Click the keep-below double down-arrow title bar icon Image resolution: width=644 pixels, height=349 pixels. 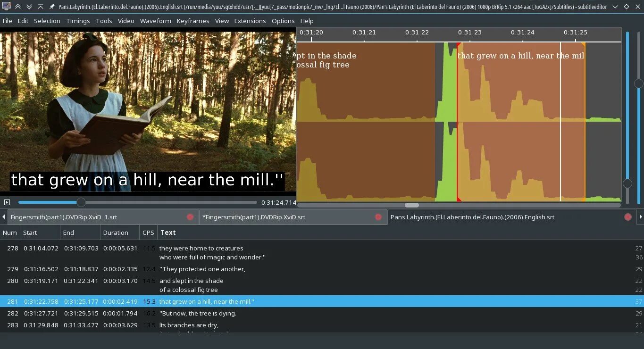29,7
